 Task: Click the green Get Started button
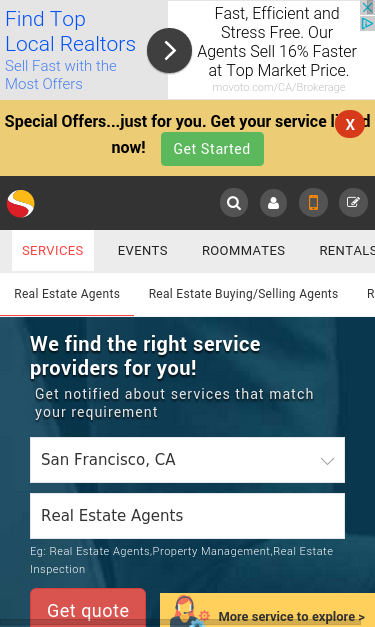click(212, 149)
